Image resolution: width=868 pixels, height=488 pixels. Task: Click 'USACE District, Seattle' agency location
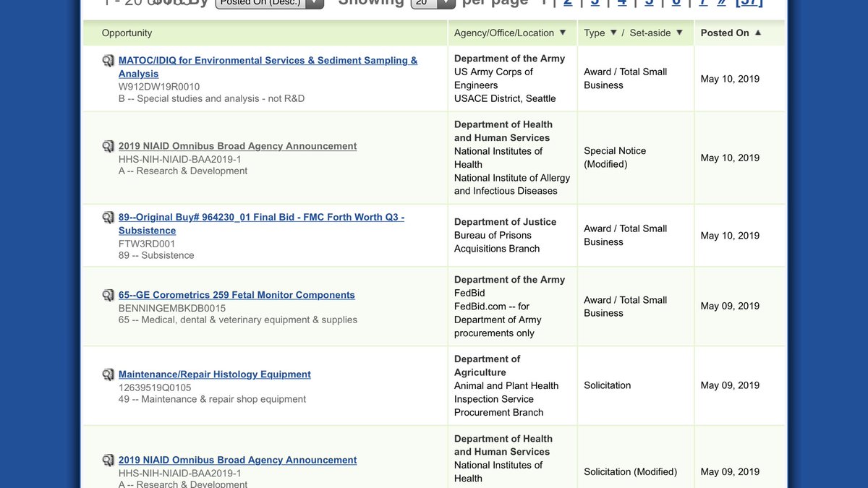[505, 98]
